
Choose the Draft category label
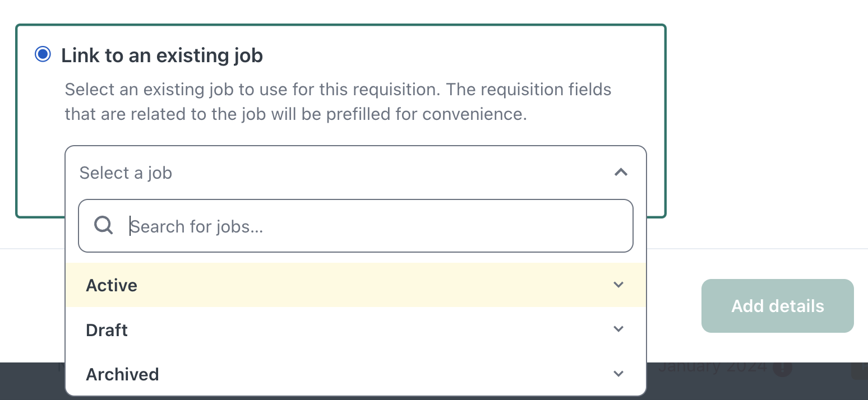(107, 330)
